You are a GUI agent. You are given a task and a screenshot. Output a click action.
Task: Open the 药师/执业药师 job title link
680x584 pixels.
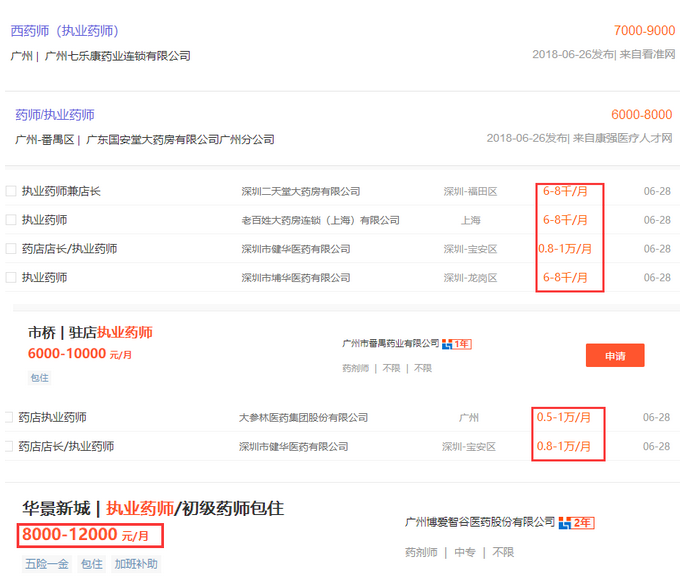tap(55, 115)
